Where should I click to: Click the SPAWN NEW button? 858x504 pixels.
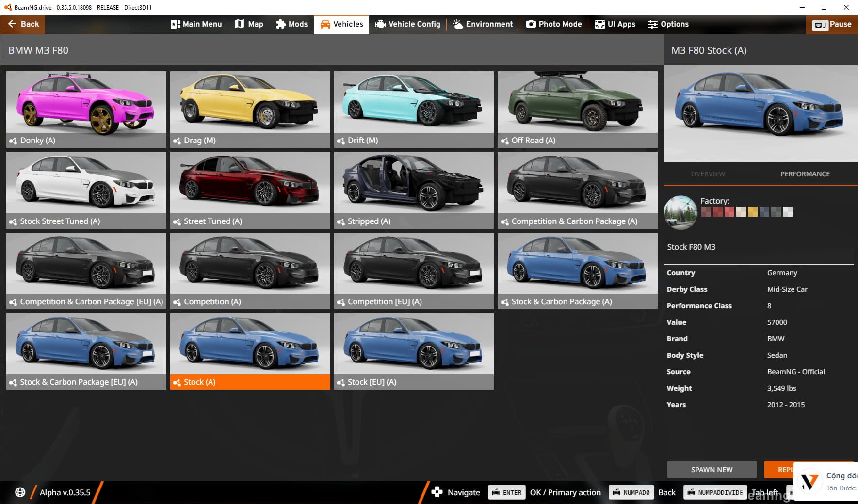pyautogui.click(x=712, y=470)
